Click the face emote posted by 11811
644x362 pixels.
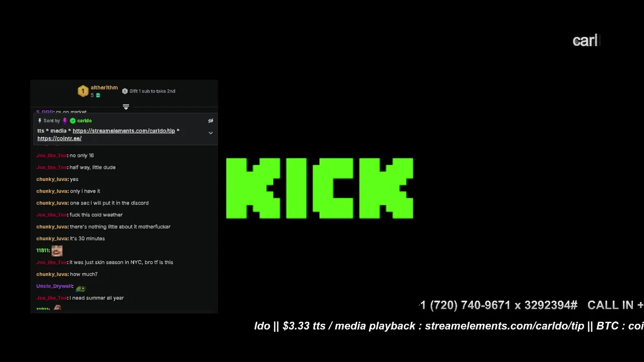point(57,250)
